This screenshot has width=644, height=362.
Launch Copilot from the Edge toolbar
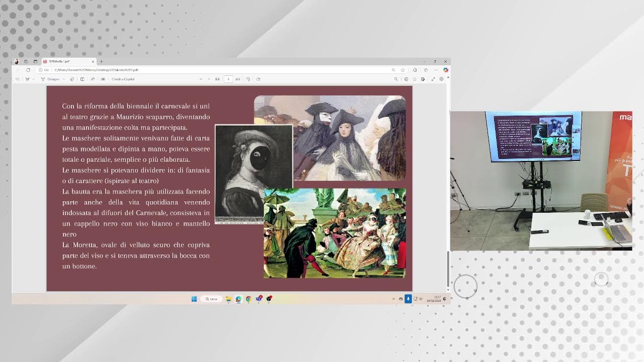point(446,70)
